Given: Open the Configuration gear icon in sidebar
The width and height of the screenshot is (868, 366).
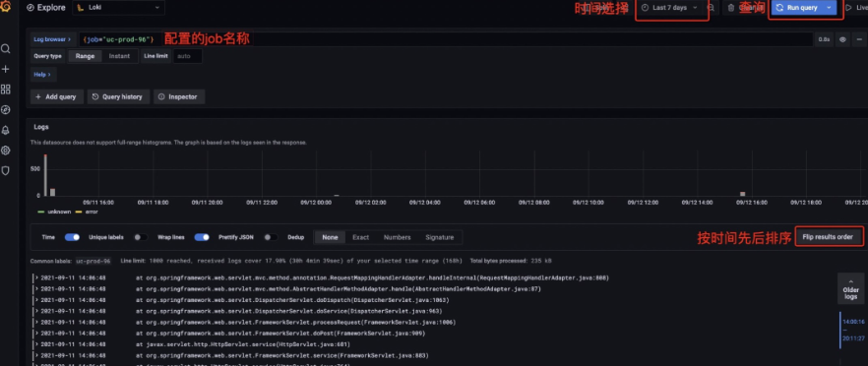Looking at the screenshot, I should [6, 151].
